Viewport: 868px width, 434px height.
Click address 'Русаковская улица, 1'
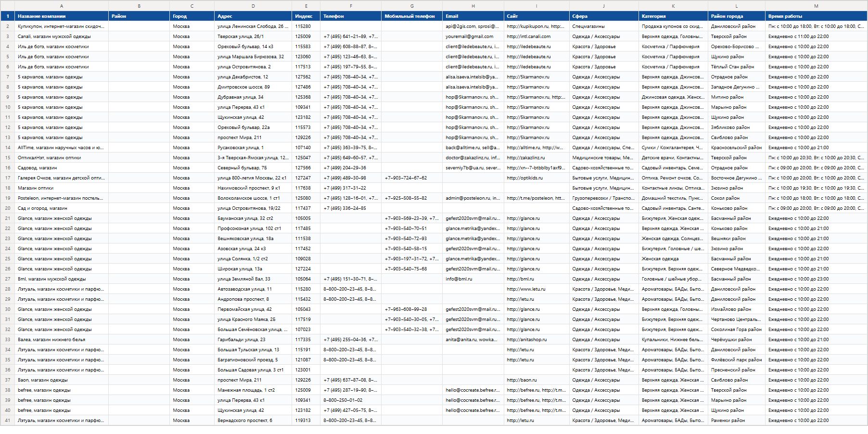point(253,148)
